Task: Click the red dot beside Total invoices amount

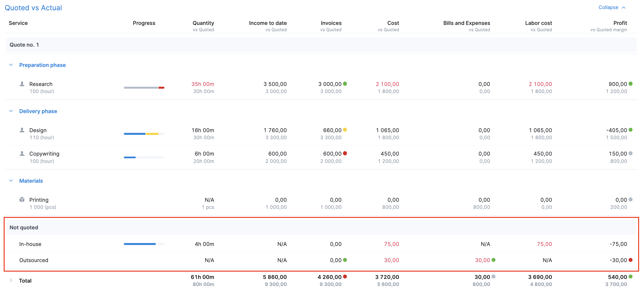Action: [345, 277]
